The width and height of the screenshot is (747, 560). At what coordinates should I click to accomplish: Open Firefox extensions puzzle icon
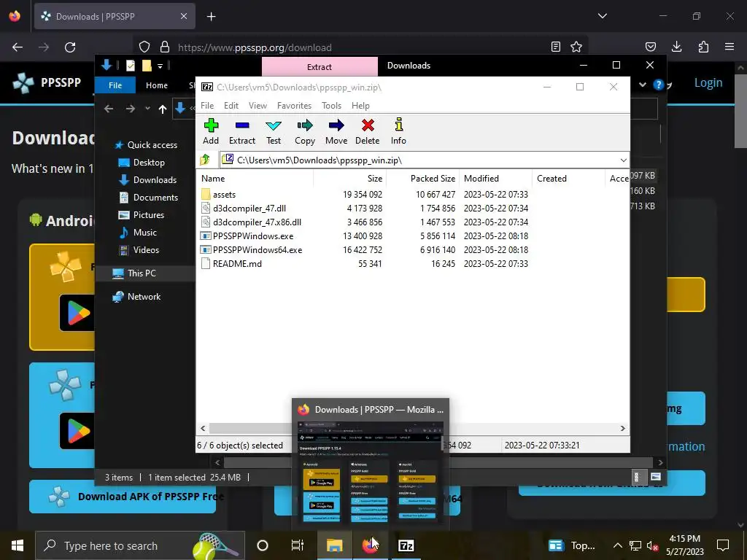703,47
